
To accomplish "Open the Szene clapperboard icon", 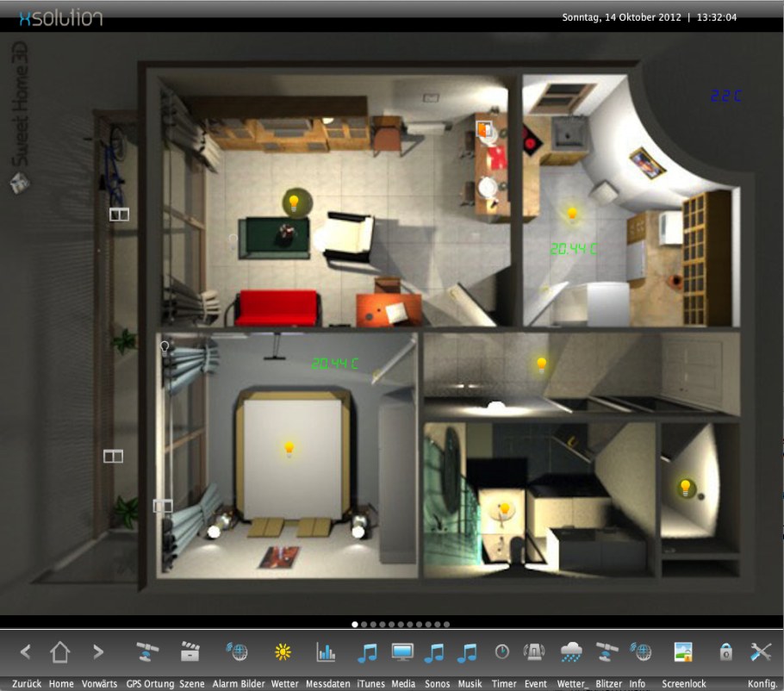I will pos(190,652).
